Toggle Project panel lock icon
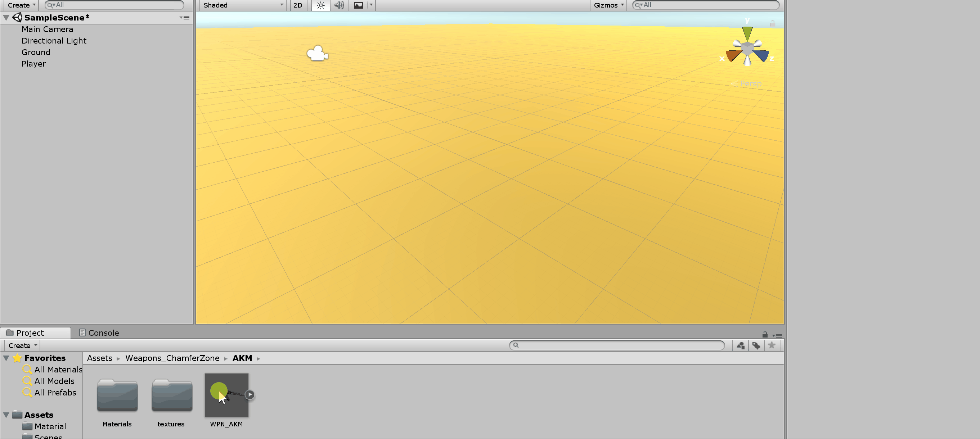Screen dimensions: 980x439 pyautogui.click(x=765, y=335)
